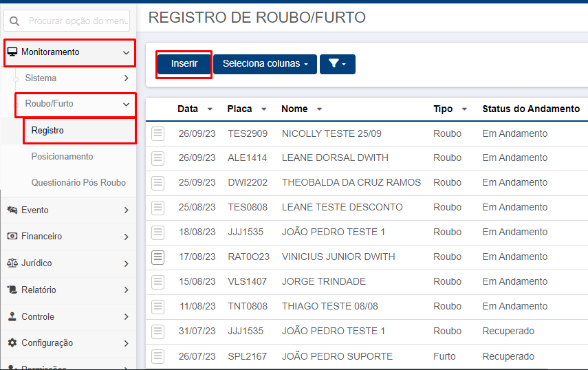Open row menu for JOÃO PEDRO SUPORTE
588x370 pixels.
pyautogui.click(x=158, y=356)
